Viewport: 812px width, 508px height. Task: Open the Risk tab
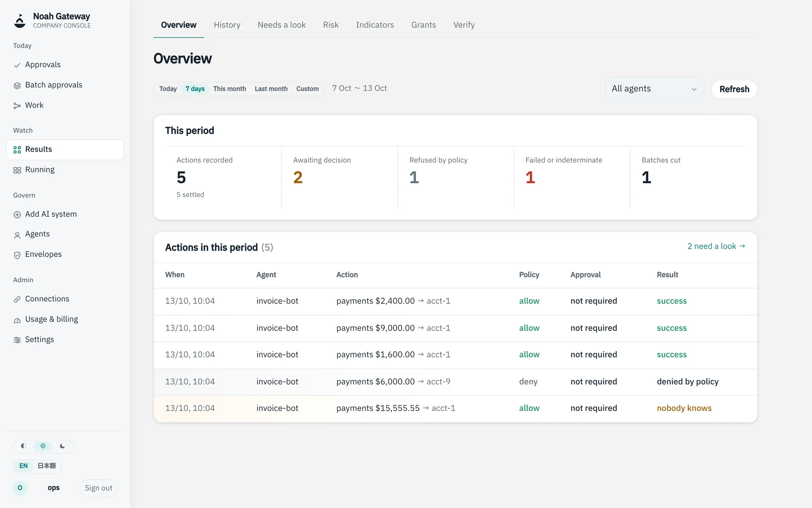coord(331,25)
